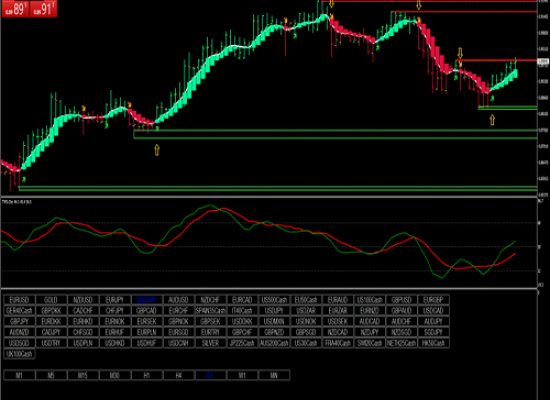Image resolution: width=550 pixels, height=400 pixels.
Task: Click the yellow down arrow above the lowest red resistance line
Action: pyautogui.click(x=460, y=53)
